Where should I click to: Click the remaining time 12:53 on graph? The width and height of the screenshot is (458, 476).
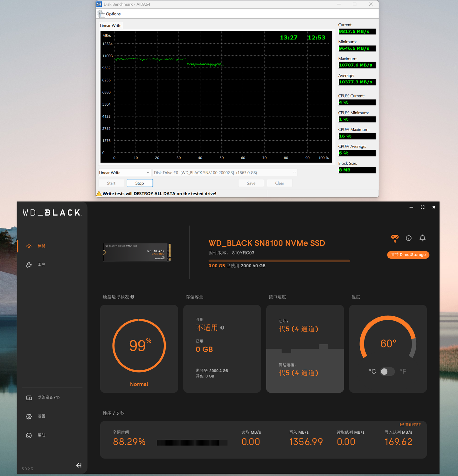316,38
